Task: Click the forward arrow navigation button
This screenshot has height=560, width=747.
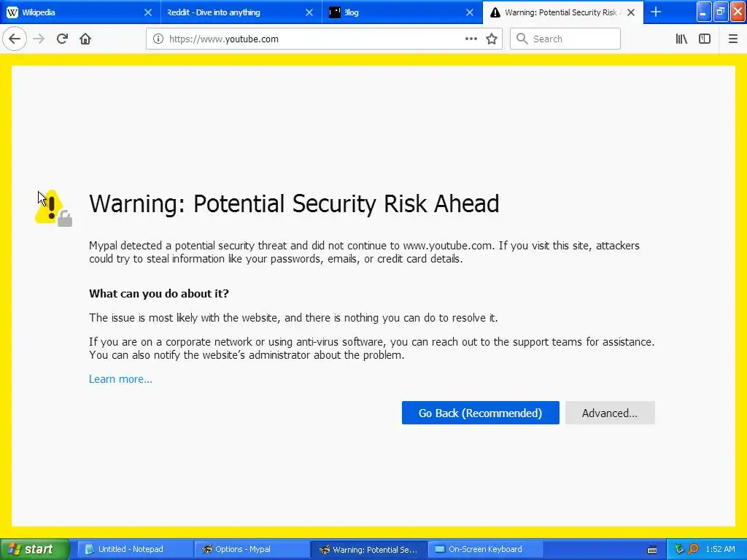Action: click(39, 39)
